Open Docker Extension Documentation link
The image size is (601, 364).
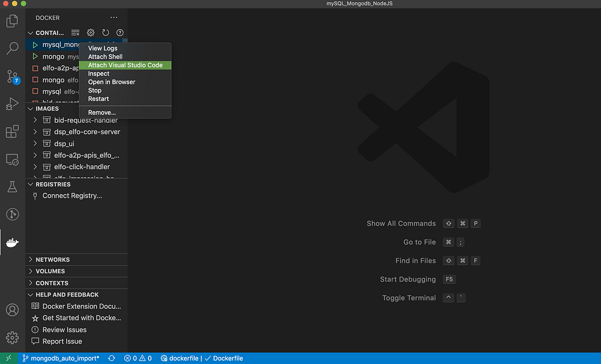click(x=82, y=306)
